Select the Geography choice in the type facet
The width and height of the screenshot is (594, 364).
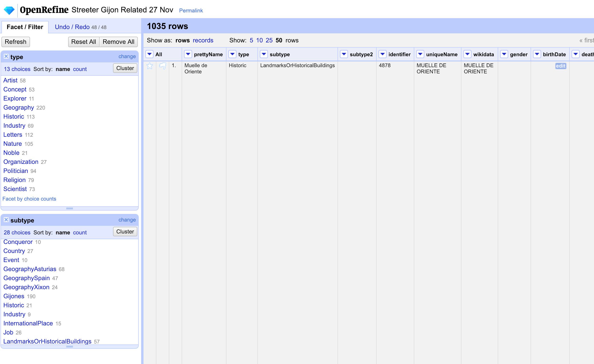[18, 107]
